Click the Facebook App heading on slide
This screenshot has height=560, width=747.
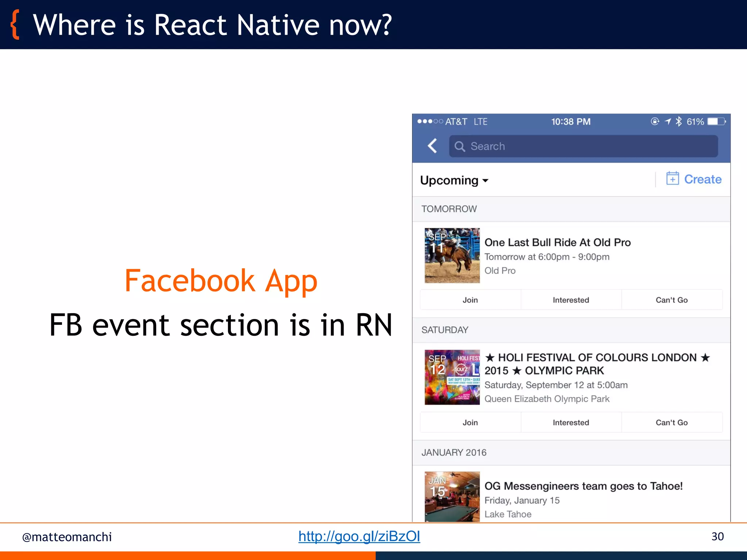(221, 281)
